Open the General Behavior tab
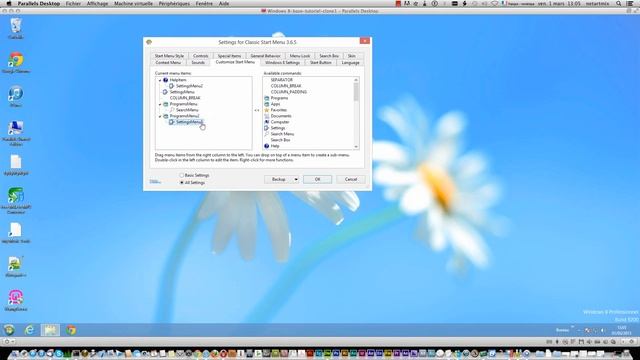The width and height of the screenshot is (640, 360). (x=265, y=56)
